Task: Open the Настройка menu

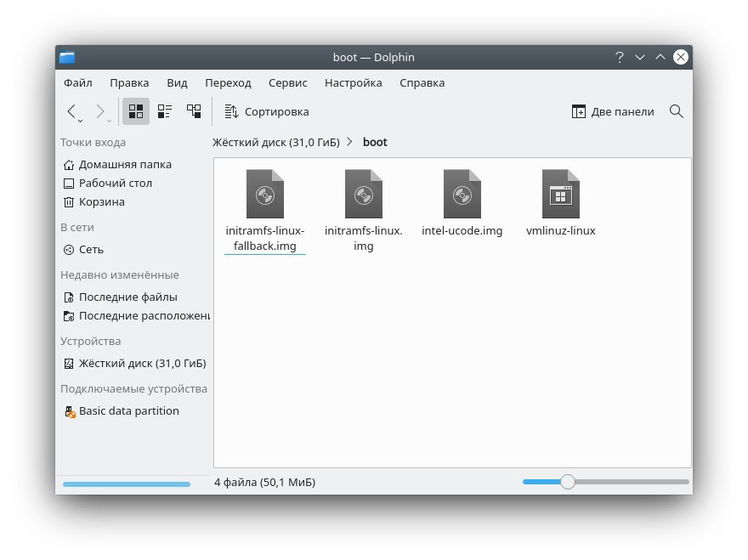Action: point(354,83)
